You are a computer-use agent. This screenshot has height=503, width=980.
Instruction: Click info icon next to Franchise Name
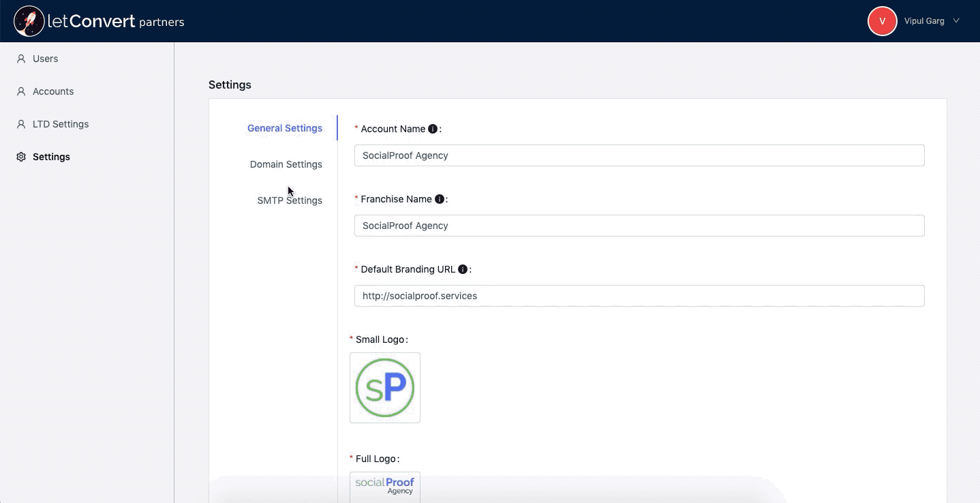click(x=439, y=199)
